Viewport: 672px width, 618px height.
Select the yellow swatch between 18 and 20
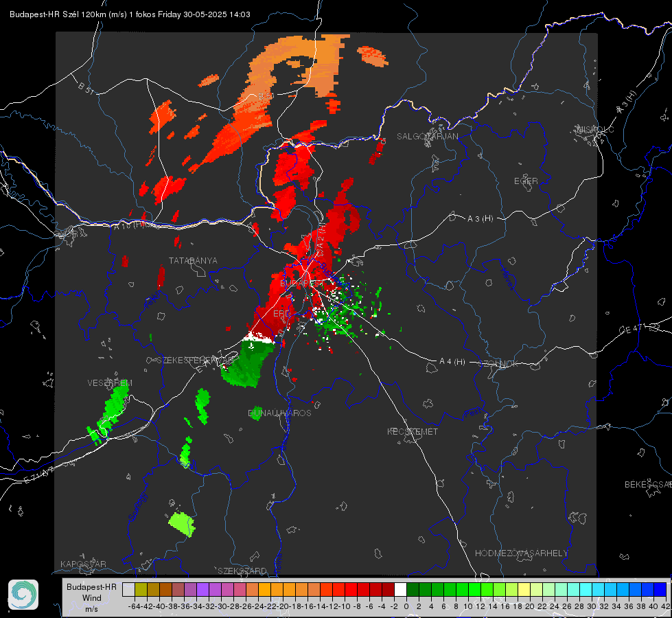coord(524,589)
